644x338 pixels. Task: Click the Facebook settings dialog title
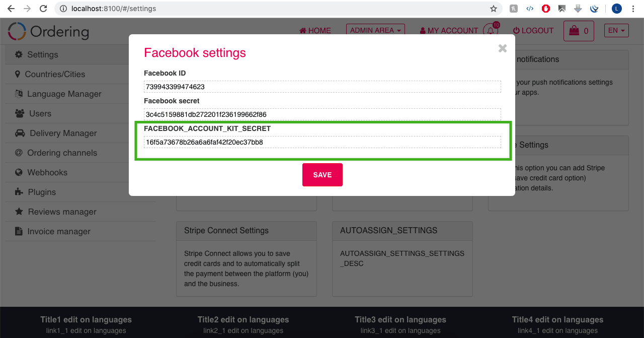pos(195,53)
